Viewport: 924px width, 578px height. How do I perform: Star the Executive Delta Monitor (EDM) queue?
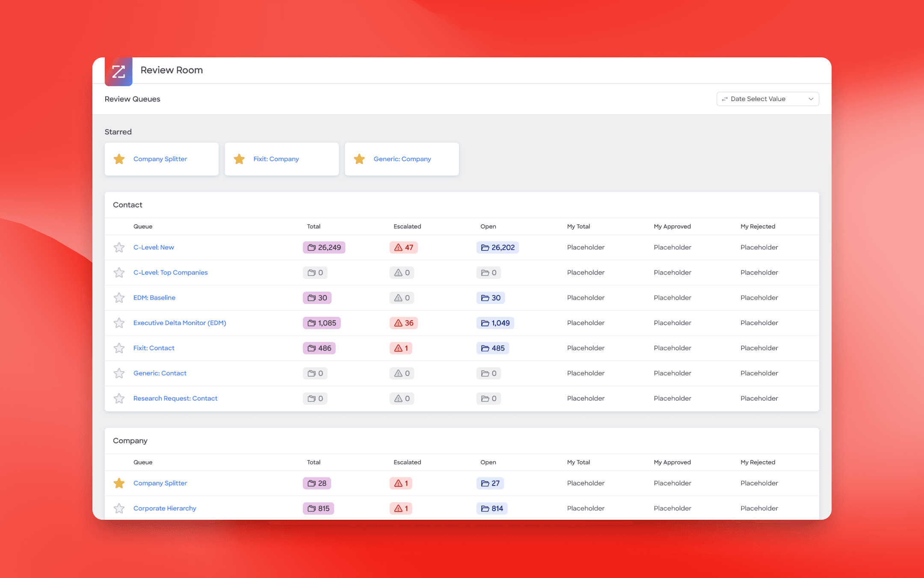click(x=119, y=323)
